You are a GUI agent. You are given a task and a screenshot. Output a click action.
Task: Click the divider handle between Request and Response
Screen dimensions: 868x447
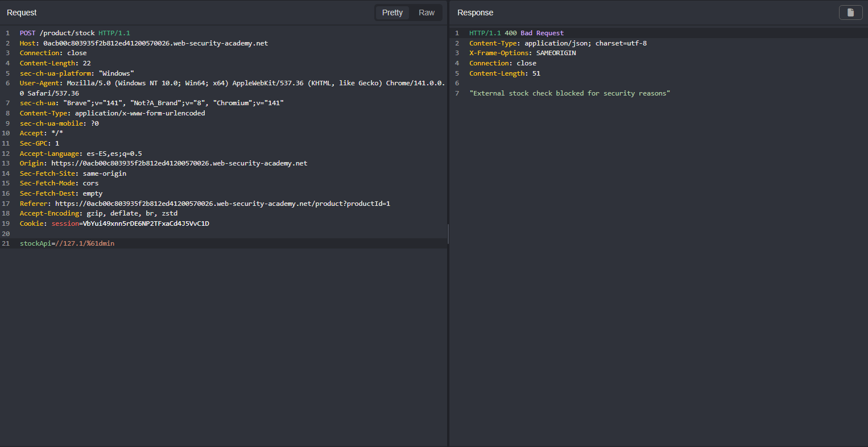pyautogui.click(x=448, y=234)
